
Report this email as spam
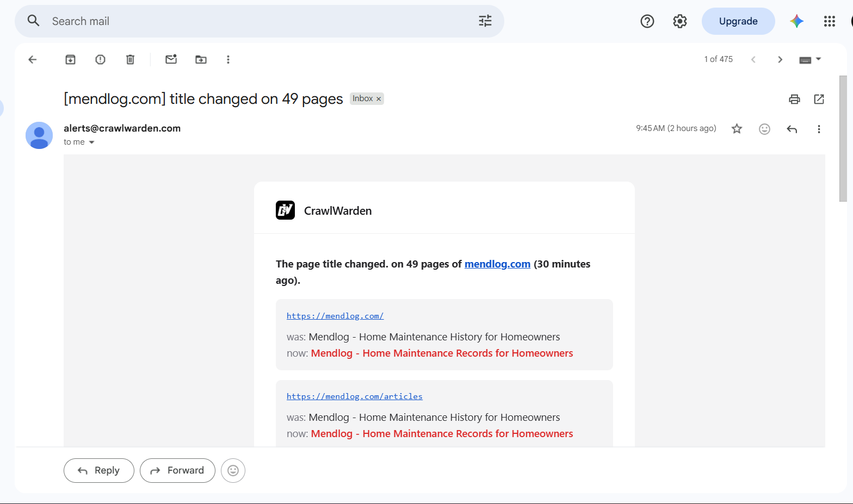[100, 59]
